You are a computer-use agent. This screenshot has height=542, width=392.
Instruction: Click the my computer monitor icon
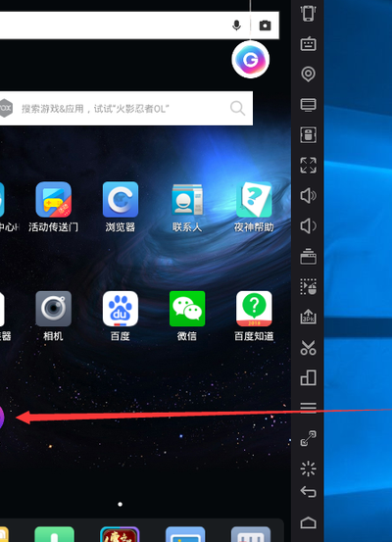308,105
